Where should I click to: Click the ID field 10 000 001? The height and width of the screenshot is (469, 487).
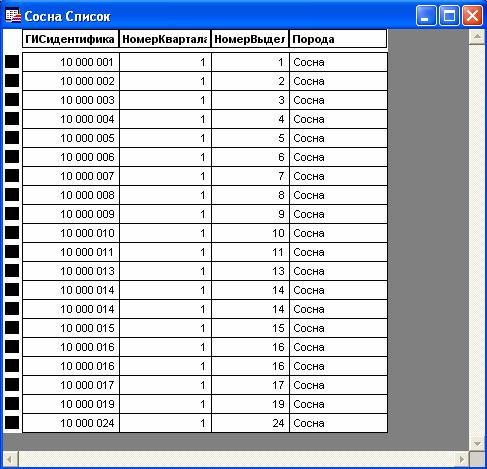click(71, 62)
